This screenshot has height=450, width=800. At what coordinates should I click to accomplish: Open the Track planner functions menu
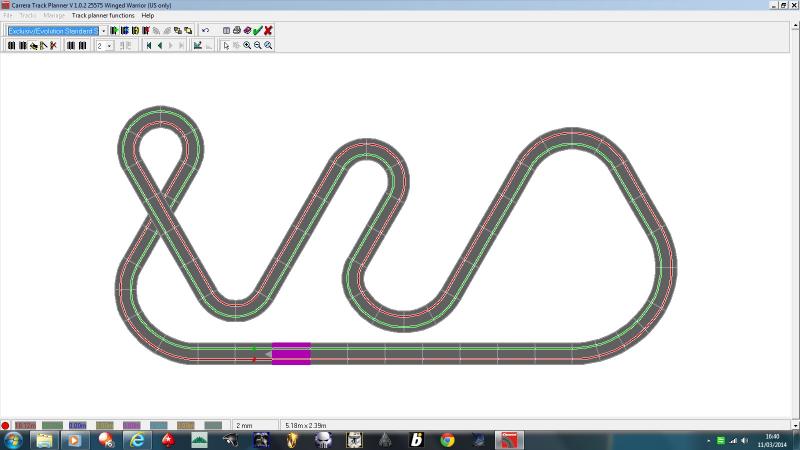tap(102, 16)
